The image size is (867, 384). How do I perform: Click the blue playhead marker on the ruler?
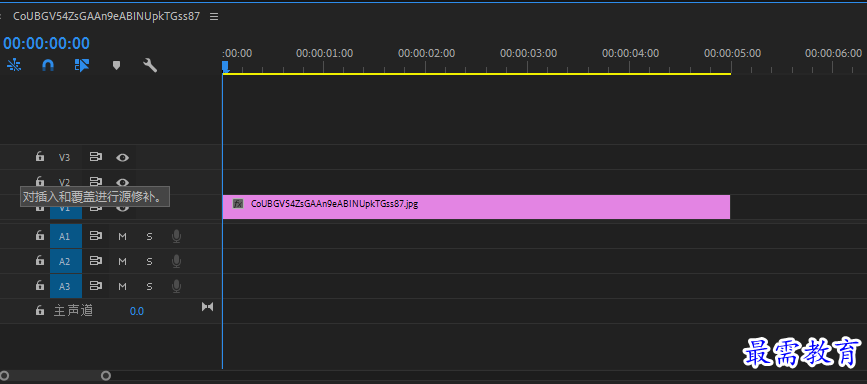tap(226, 67)
